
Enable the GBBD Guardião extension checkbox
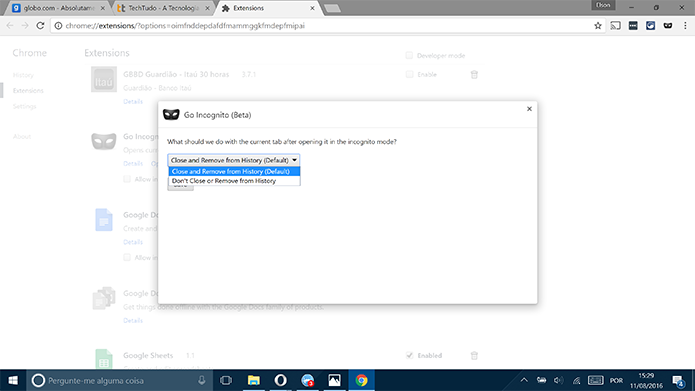409,74
